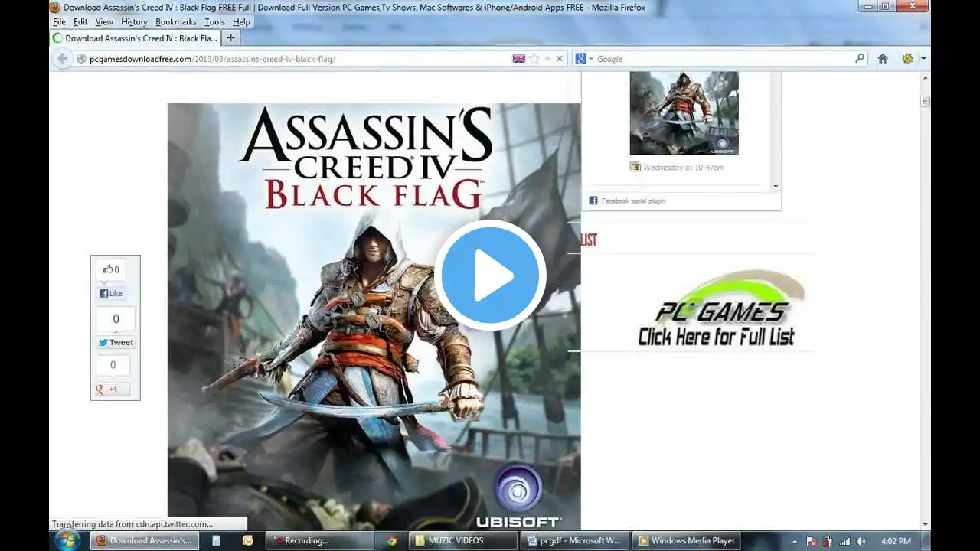
Task: Expand the add-on toolbar dropdown arrow
Action: point(923,59)
